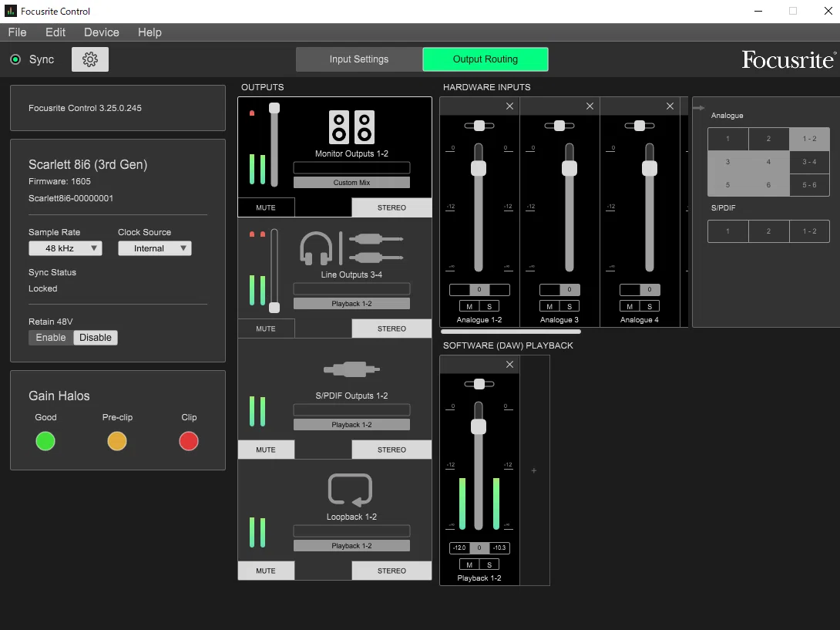Remove the Analogue 3 channel with X

click(x=590, y=106)
